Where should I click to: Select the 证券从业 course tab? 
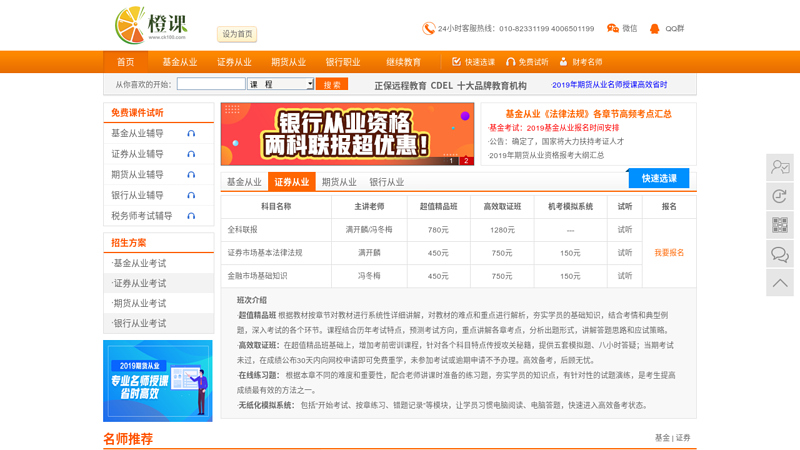291,182
